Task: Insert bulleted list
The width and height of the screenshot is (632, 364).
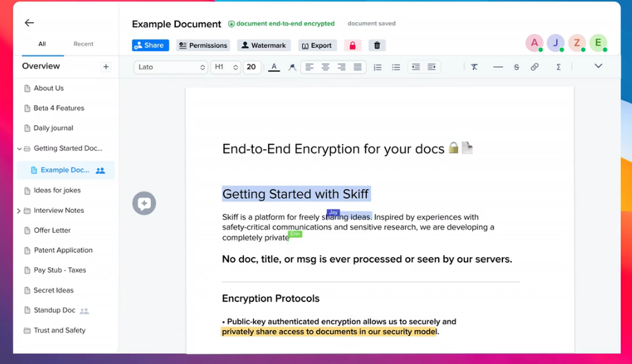Action: pyautogui.click(x=396, y=68)
